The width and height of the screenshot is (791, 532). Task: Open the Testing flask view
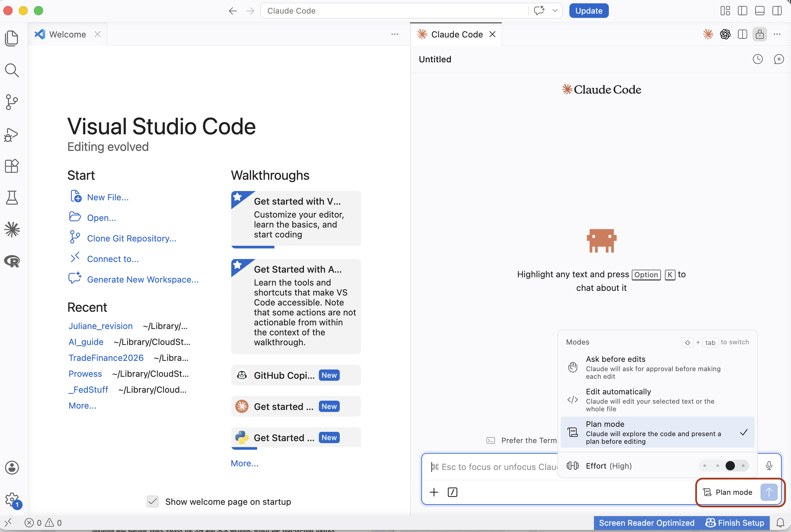pos(12,198)
